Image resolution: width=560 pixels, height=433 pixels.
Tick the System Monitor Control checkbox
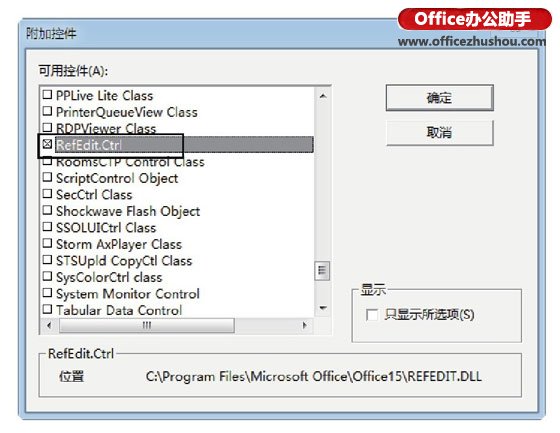(x=47, y=293)
